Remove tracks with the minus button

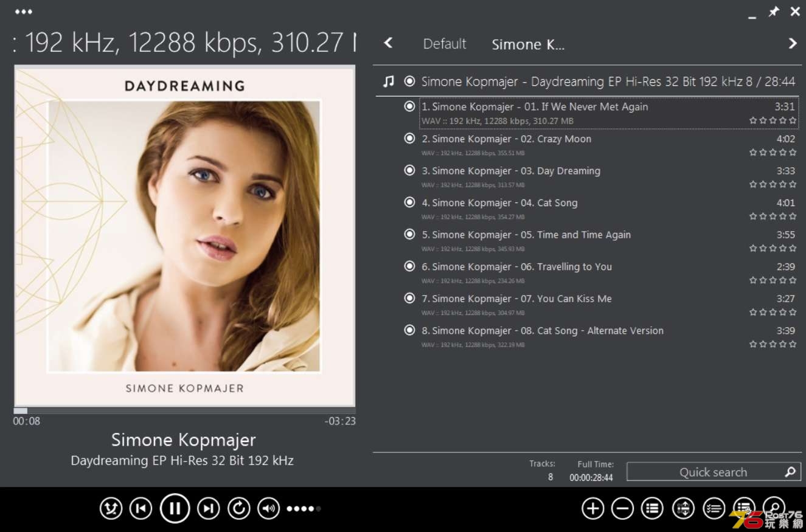pyautogui.click(x=622, y=508)
